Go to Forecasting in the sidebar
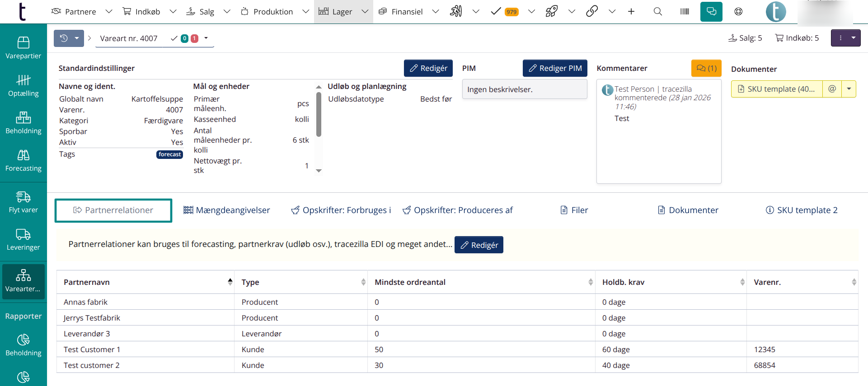 23,161
